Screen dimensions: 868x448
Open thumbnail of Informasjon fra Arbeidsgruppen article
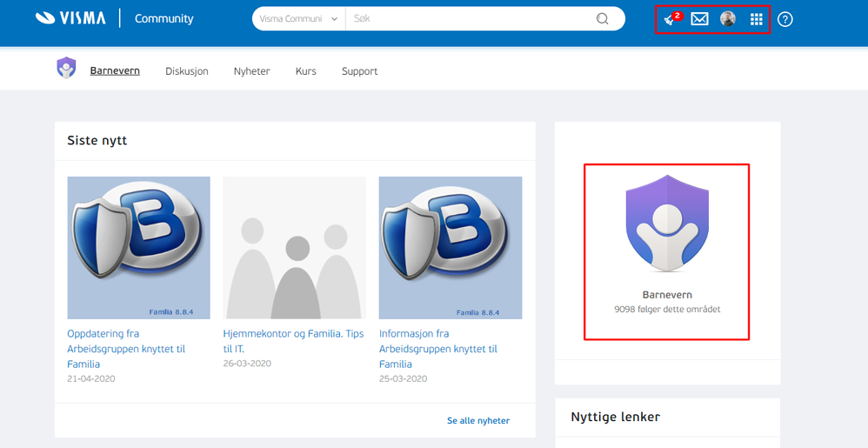[451, 248]
